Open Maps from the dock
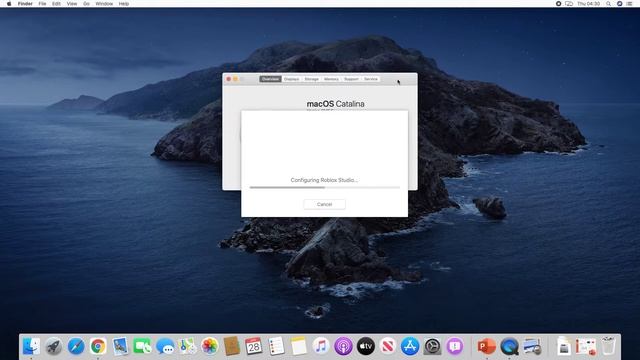 [187, 346]
